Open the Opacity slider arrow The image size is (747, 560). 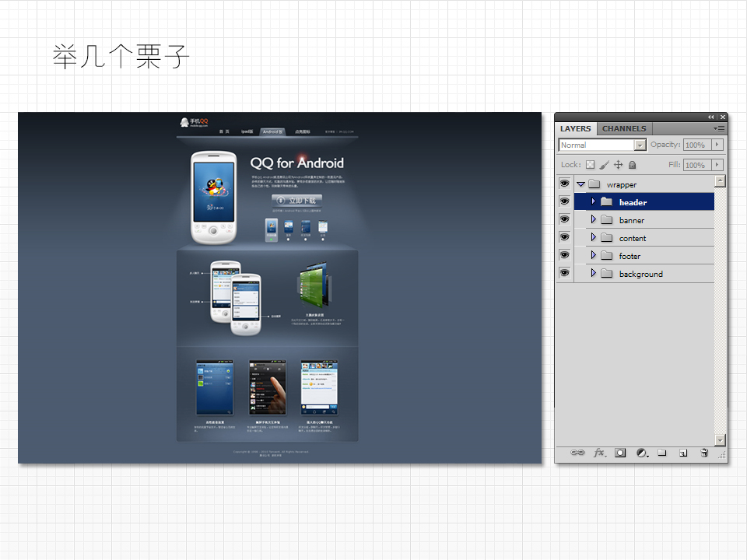pyautogui.click(x=717, y=145)
